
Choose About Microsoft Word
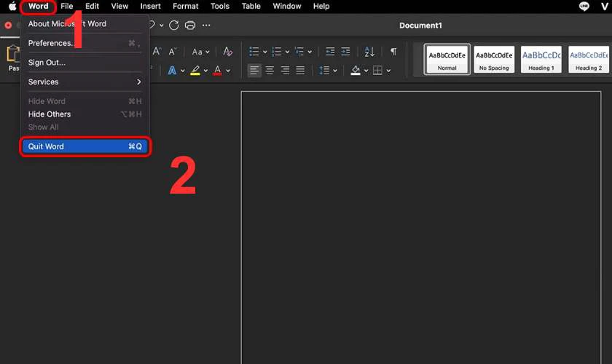pos(85,24)
